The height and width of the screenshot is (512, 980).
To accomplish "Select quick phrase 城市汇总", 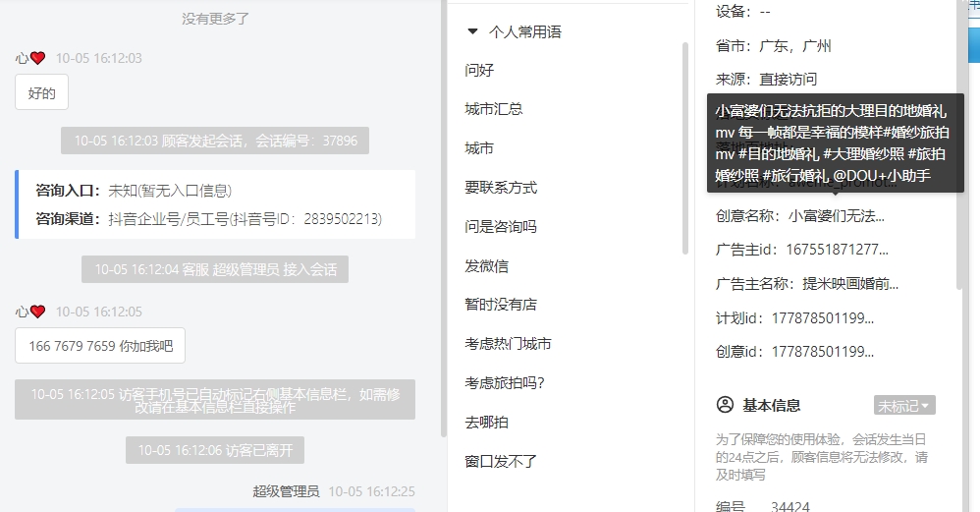I will click(494, 109).
